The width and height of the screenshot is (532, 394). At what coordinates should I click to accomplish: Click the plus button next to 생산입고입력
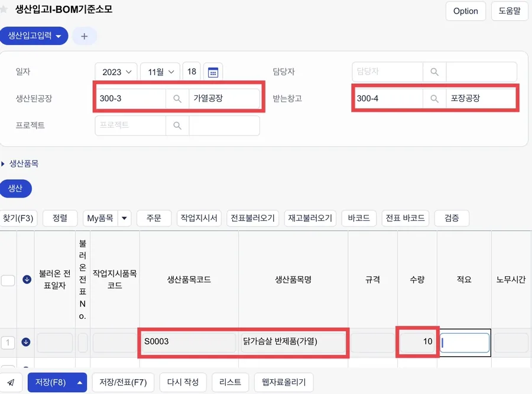(84, 36)
